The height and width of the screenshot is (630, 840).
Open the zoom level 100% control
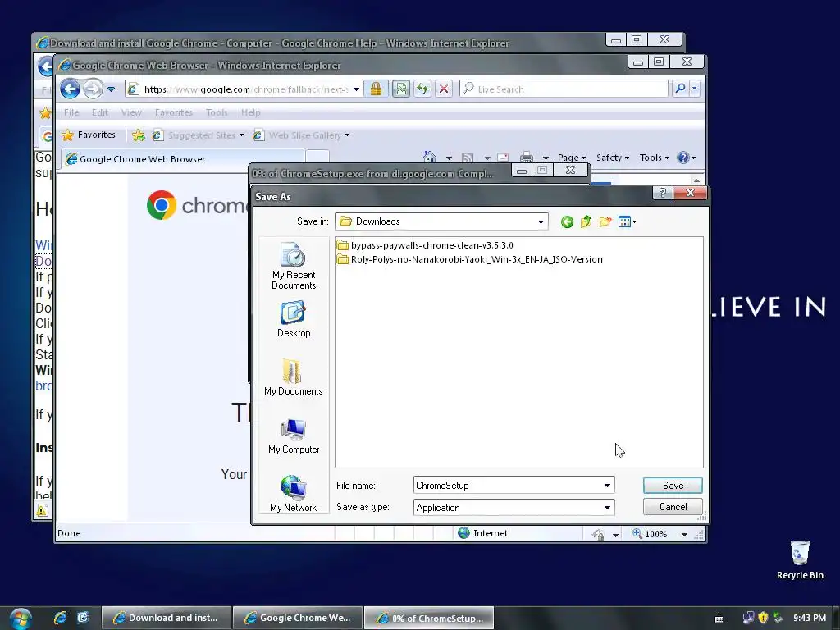660,533
